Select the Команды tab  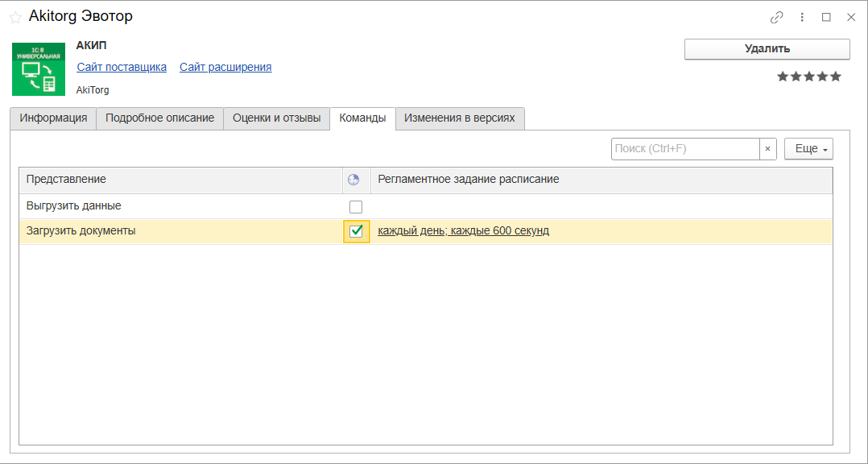362,118
